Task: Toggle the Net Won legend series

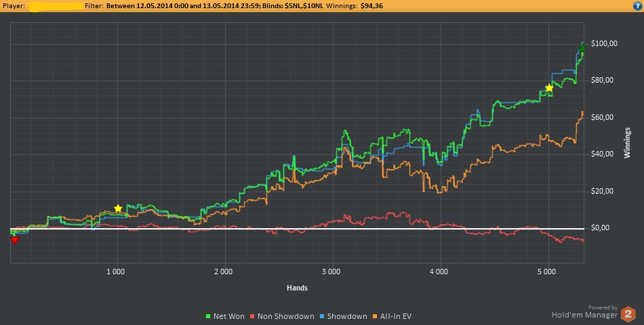Action: (226, 316)
